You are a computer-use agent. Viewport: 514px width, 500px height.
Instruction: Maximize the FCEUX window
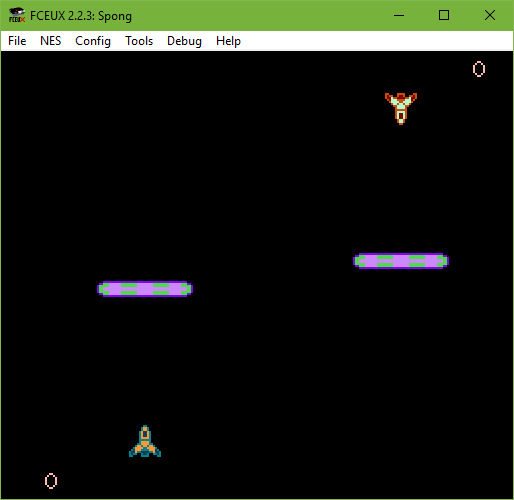[444, 15]
